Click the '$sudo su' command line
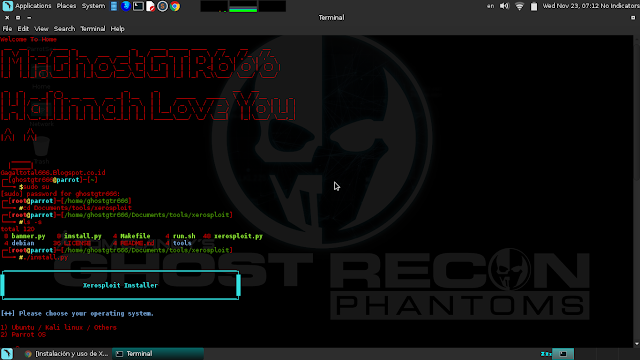Viewport: 640px width, 360px height. (x=34, y=187)
